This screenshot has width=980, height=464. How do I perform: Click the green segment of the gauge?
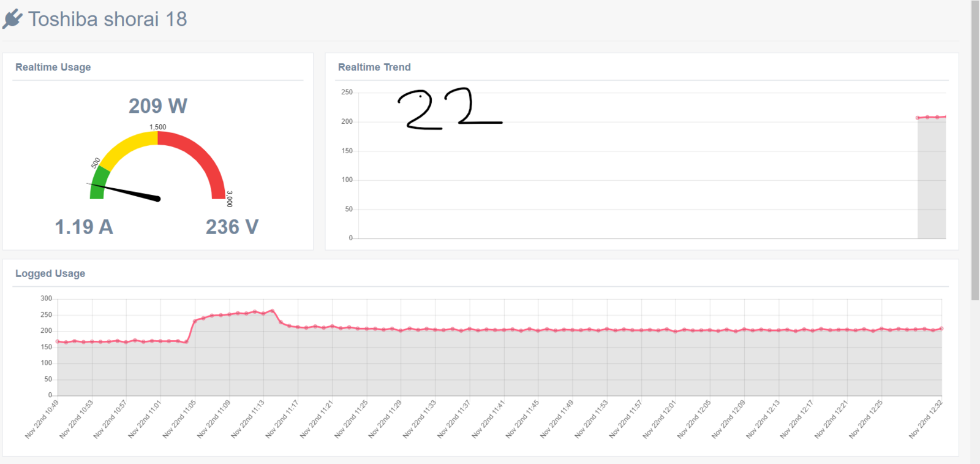tap(98, 184)
